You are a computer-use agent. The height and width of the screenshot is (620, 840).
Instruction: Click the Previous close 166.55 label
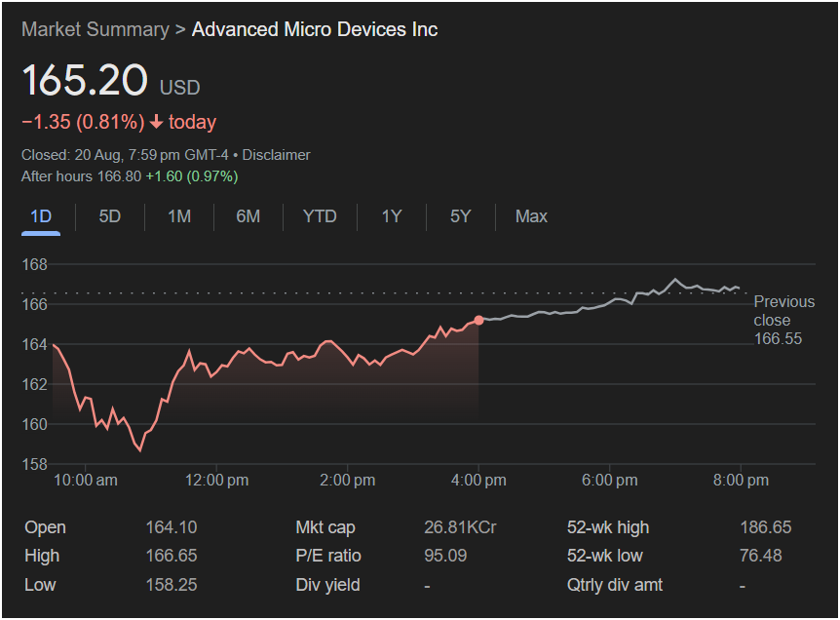(783, 320)
